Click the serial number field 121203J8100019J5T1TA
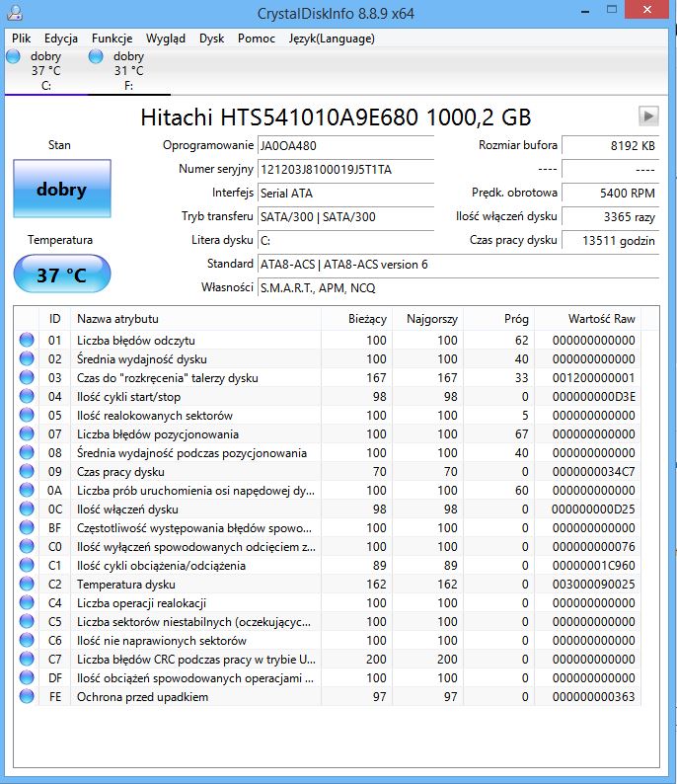Image resolution: width=677 pixels, height=784 pixels. click(345, 170)
